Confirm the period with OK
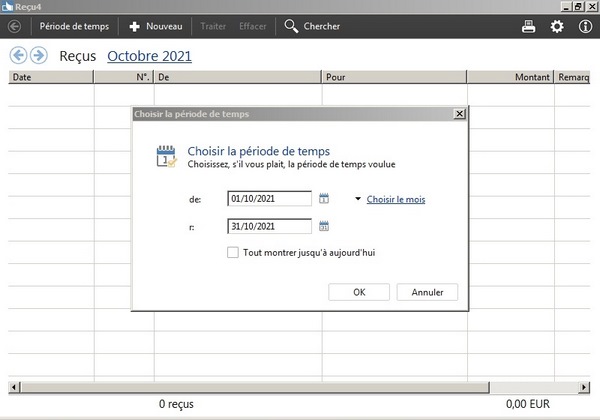This screenshot has width=600, height=420. click(359, 292)
